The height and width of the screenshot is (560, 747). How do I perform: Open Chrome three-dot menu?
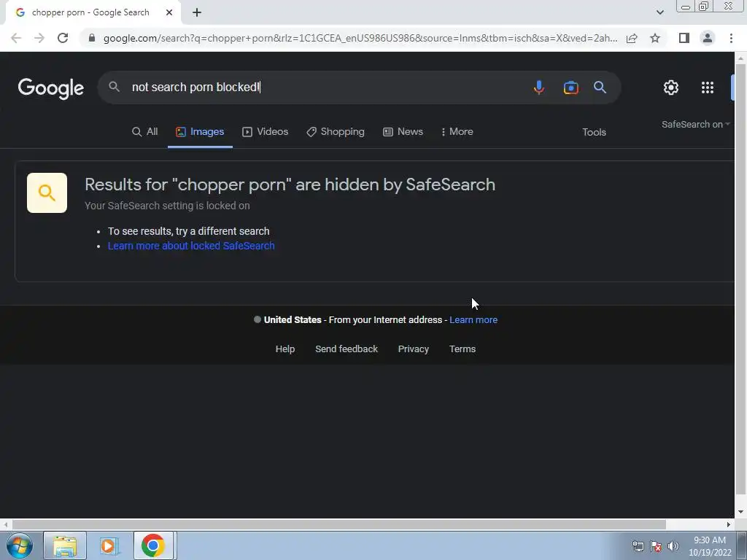[x=731, y=38]
